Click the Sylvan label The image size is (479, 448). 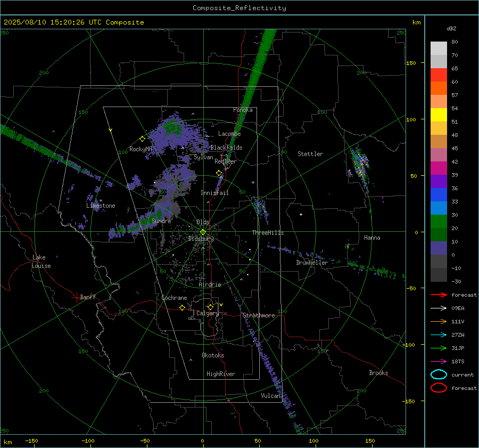(203, 157)
